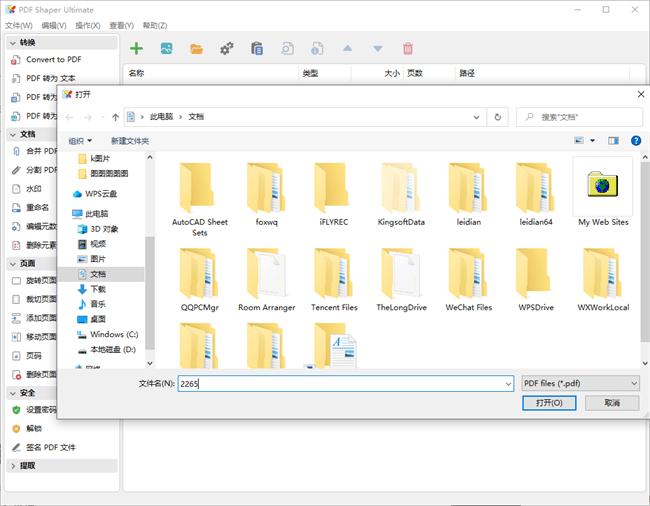Select the WXWorkLocal folder
650x506 pixels.
603,279
